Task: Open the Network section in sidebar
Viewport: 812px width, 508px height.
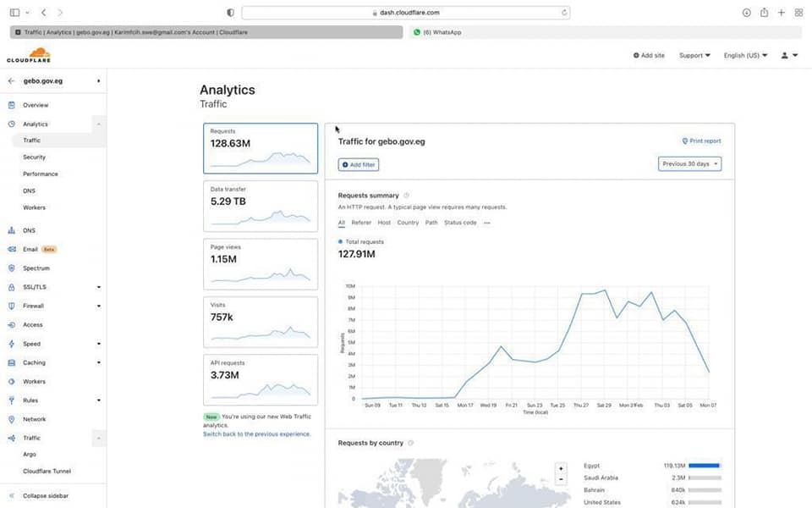Action: 34,419
